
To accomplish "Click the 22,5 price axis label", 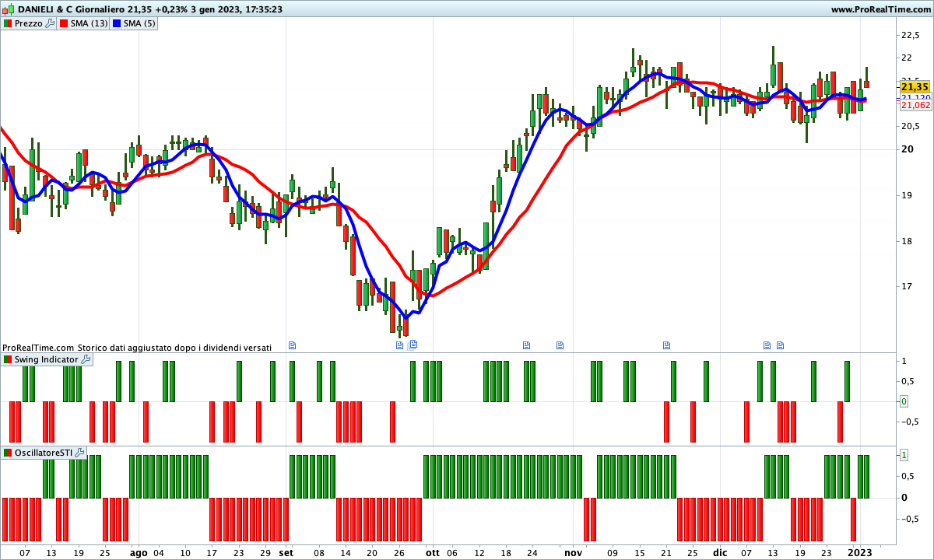I will 911,35.
